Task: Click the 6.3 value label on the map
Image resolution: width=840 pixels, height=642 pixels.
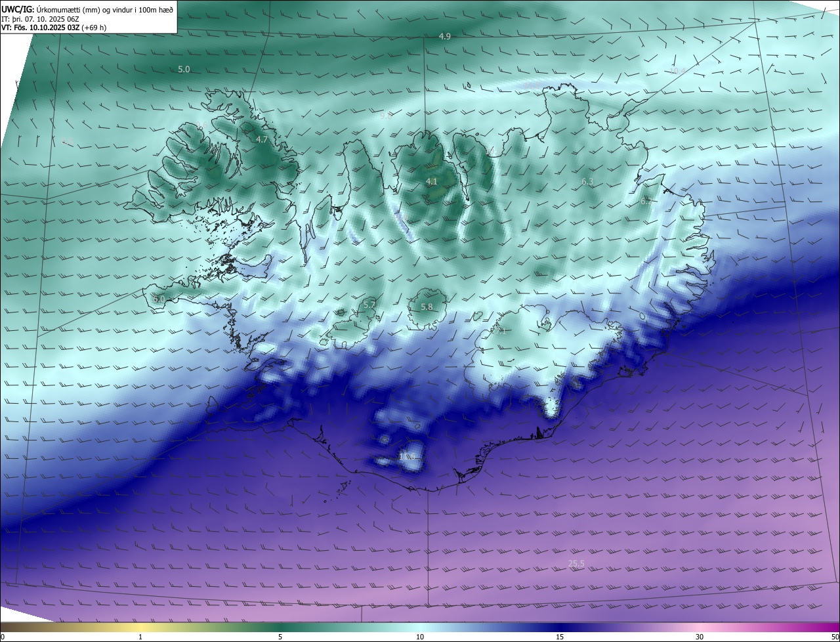Action: 587,181
